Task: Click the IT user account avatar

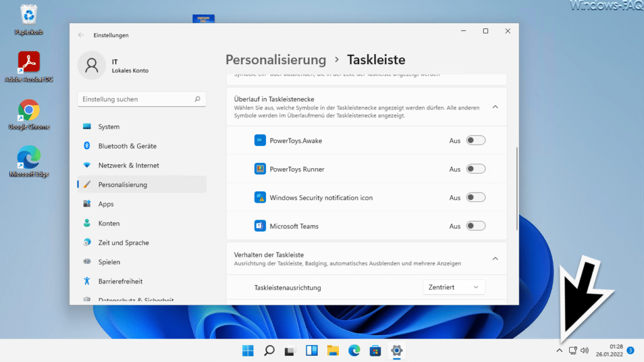Action: pyautogui.click(x=92, y=65)
